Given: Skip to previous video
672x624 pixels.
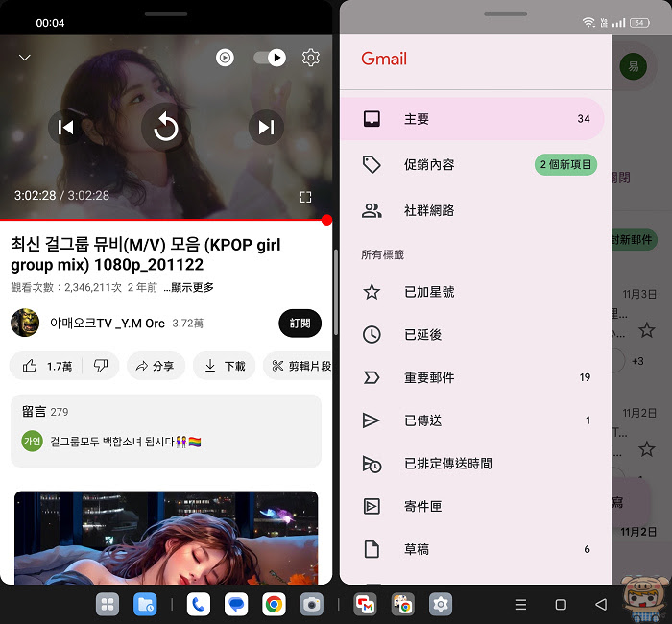Looking at the screenshot, I should [65, 128].
